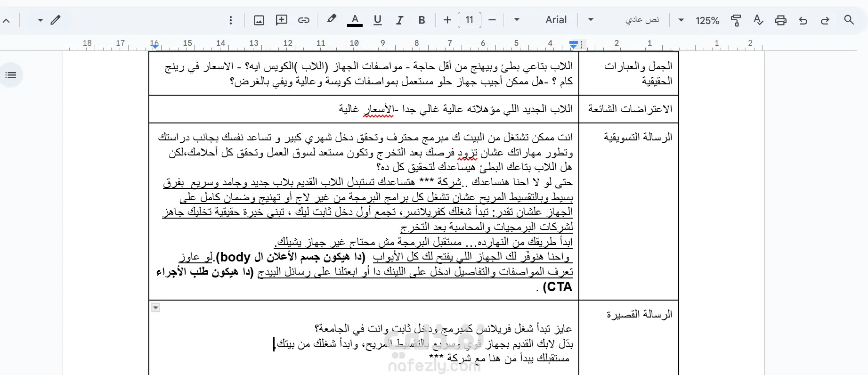Increase font size with the plus button
The width and height of the screenshot is (868, 375).
(447, 20)
